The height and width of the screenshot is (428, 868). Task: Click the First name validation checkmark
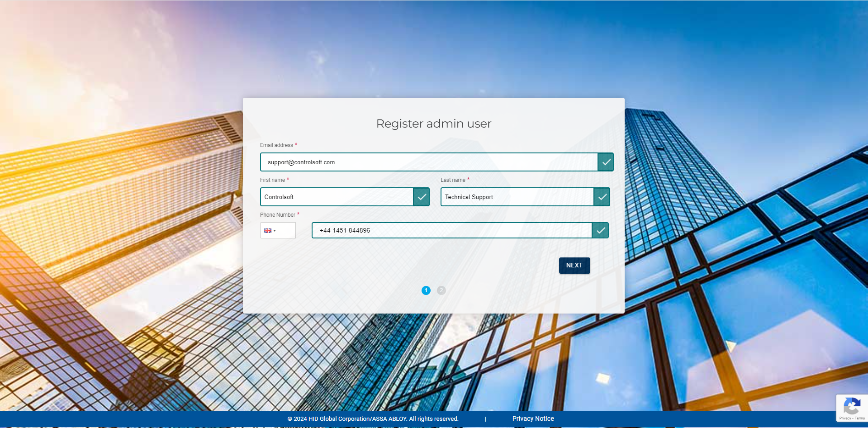point(422,197)
